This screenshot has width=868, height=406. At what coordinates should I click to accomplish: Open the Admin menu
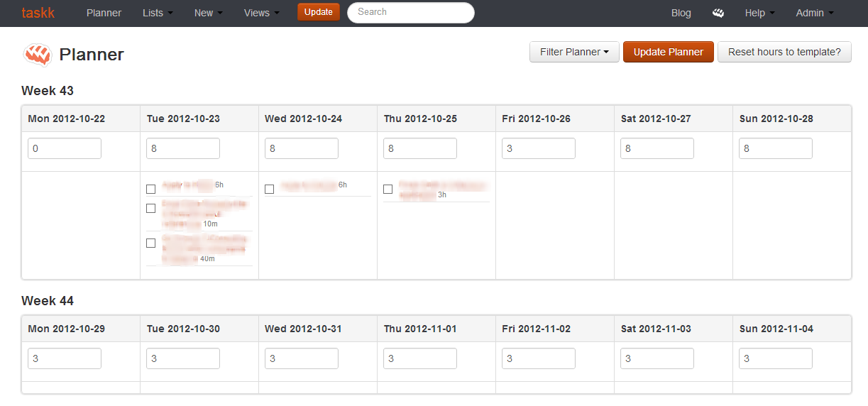[814, 13]
